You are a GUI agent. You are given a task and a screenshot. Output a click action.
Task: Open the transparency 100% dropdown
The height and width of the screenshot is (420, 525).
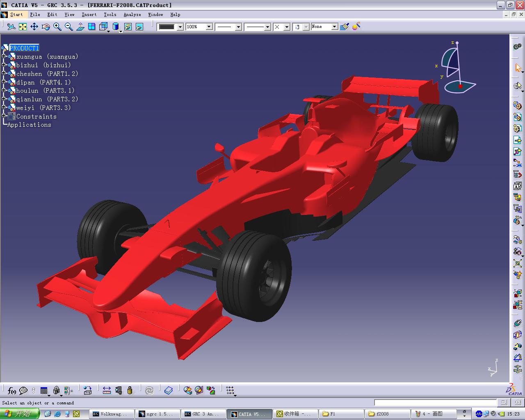(x=209, y=27)
